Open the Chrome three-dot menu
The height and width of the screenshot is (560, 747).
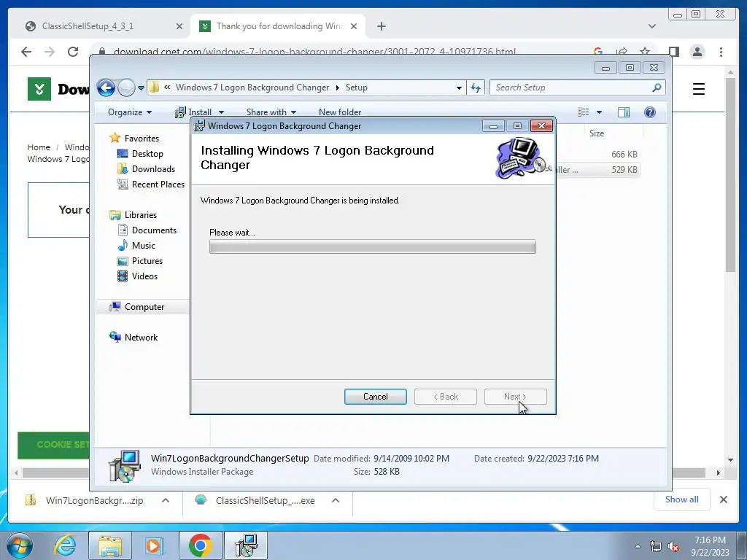point(721,52)
